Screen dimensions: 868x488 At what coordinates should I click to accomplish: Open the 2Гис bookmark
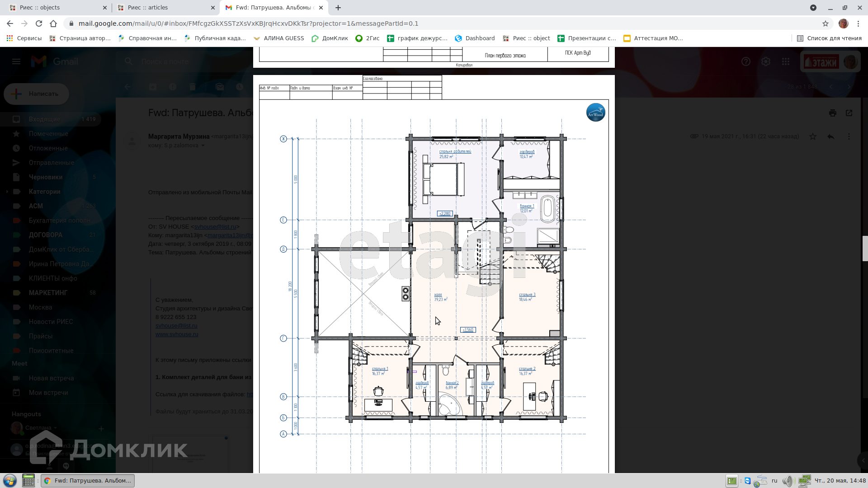(367, 38)
